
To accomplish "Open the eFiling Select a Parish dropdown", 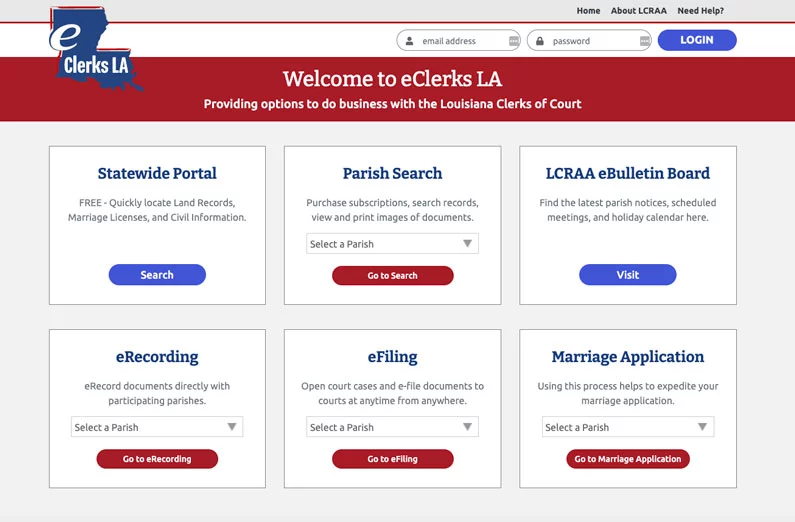I will pos(392,427).
